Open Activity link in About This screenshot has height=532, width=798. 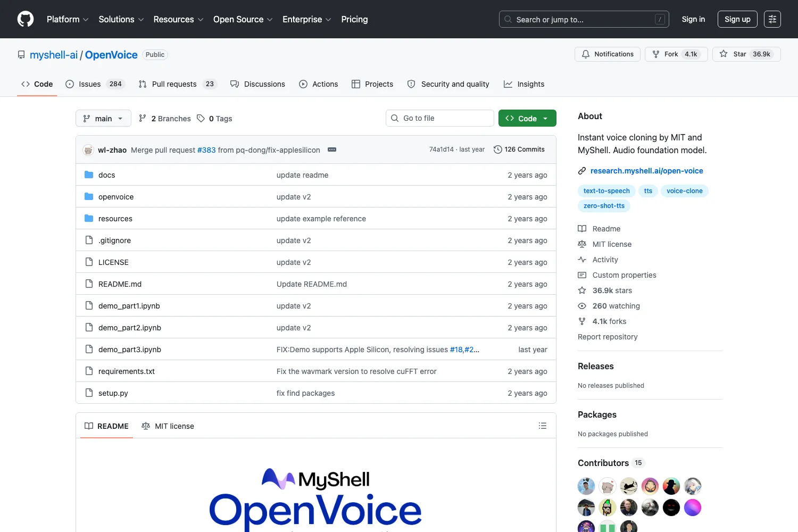click(x=598, y=260)
